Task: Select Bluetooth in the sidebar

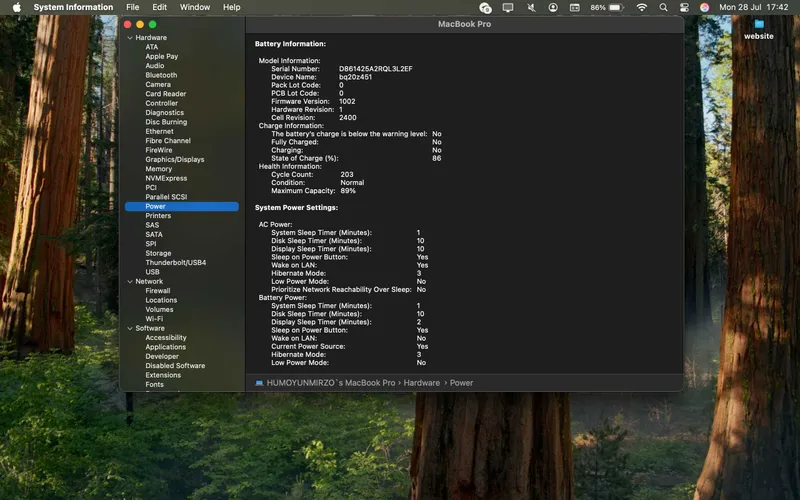Action: point(161,75)
